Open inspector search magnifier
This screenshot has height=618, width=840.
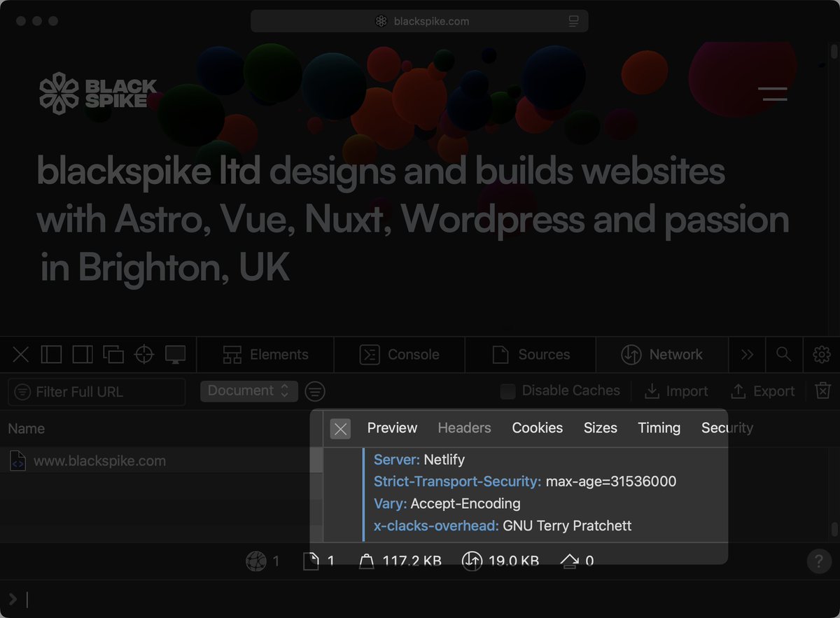click(784, 355)
